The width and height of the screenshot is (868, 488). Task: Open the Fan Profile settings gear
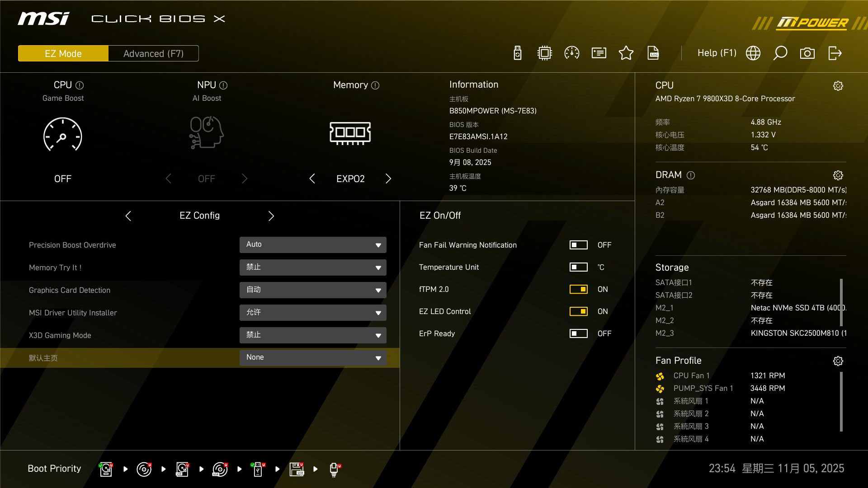838,361
